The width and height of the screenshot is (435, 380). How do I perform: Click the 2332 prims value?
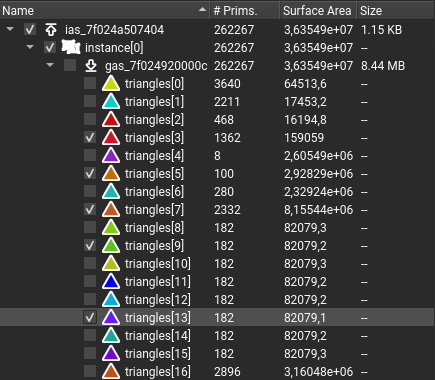click(x=227, y=210)
